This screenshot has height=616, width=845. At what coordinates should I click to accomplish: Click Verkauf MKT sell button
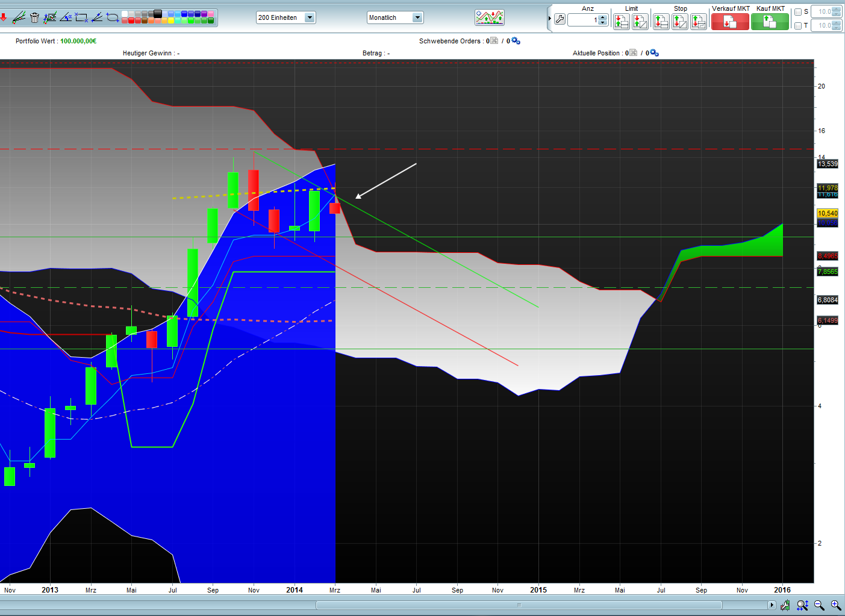click(x=730, y=22)
